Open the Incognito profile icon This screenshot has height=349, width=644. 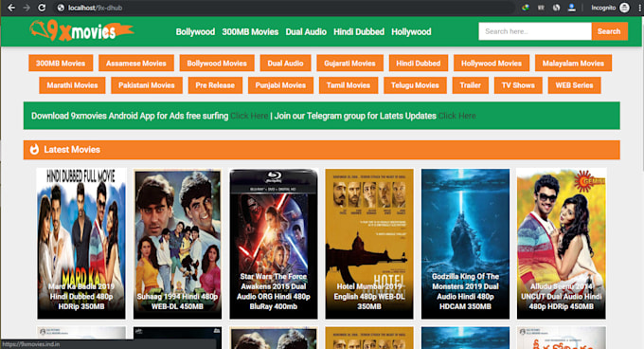pos(624,8)
